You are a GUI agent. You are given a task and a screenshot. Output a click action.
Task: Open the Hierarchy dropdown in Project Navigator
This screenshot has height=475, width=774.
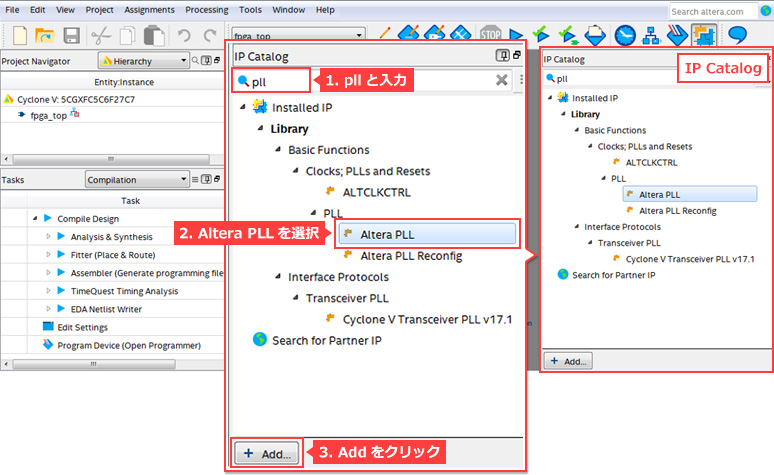pyautogui.click(x=144, y=61)
